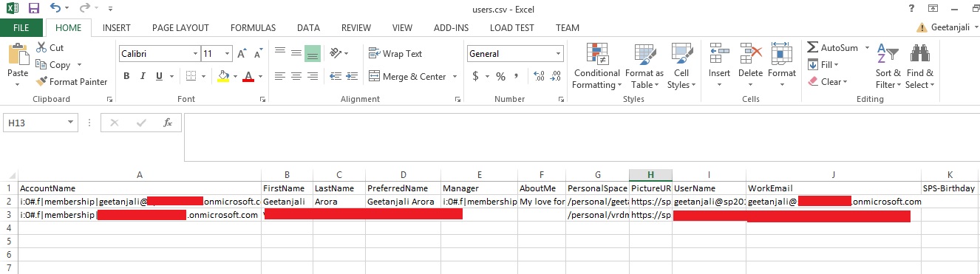Click the Insert Function fx icon
Viewport: 980px width, 274px height.
point(168,123)
